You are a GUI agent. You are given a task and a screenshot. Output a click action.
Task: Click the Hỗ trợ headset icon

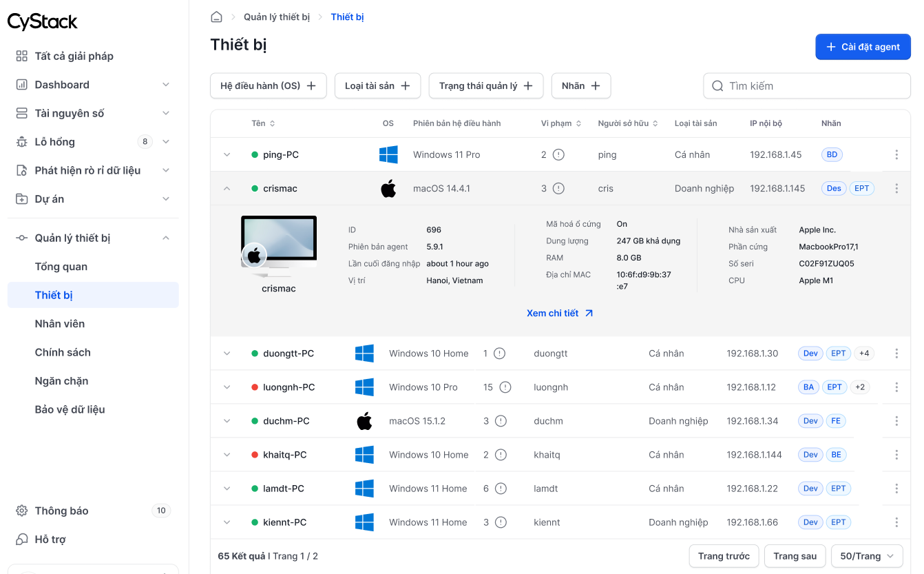21,539
